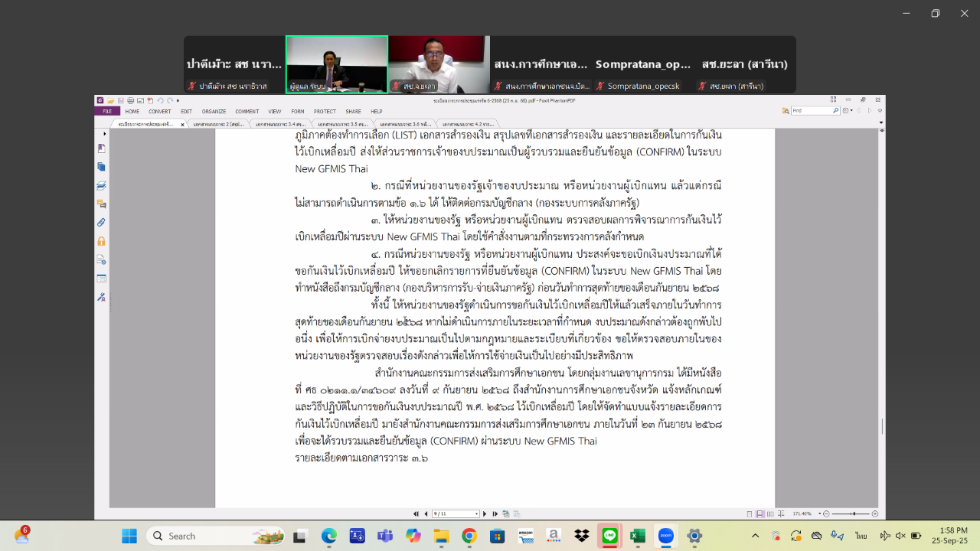Open the COMMENT ribbon tab
The image size is (980, 551).
coord(247,111)
